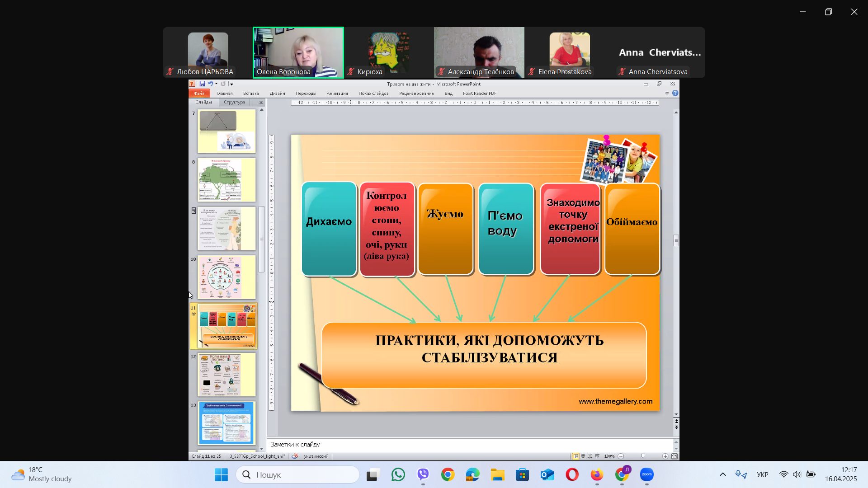This screenshot has height=488, width=868.
Task: Open the Undo history dropdown arrow
Action: pos(216,84)
